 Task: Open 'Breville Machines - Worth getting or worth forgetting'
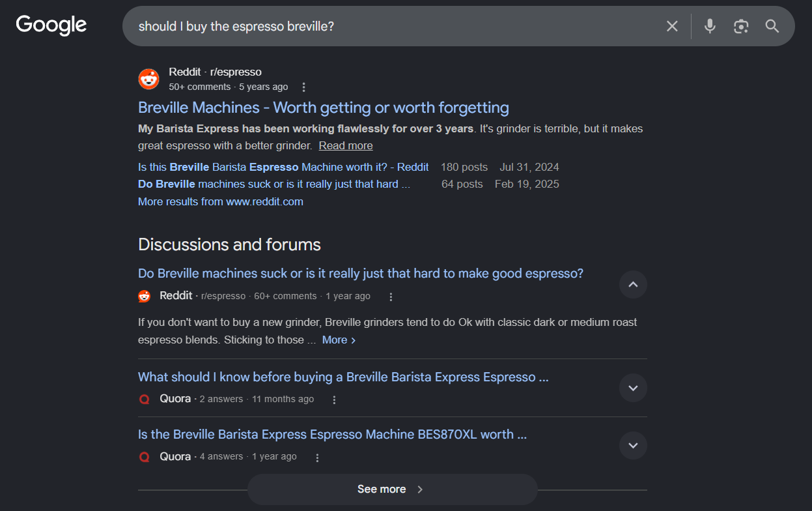pos(324,108)
